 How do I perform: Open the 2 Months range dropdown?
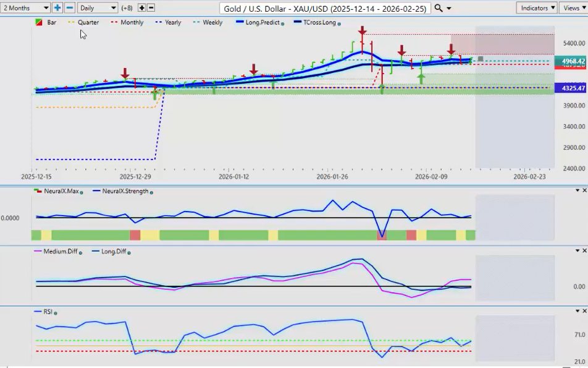pos(26,8)
